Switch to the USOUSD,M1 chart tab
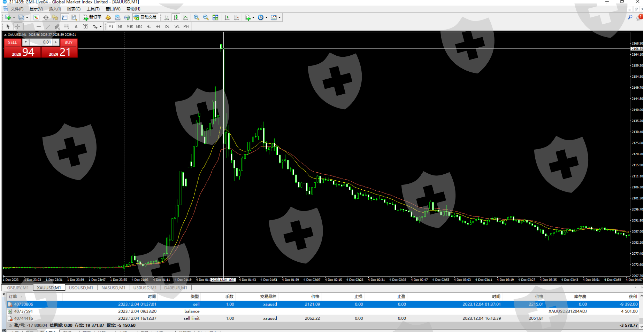Image resolution: width=644 pixels, height=332 pixels. (81, 288)
